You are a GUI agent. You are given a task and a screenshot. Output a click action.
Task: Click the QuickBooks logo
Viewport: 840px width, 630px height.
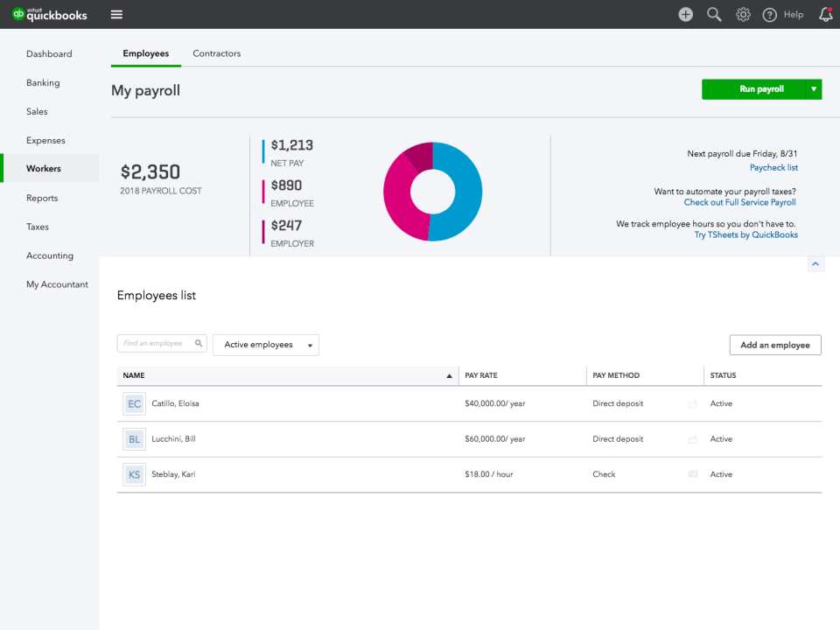pyautogui.click(x=49, y=14)
